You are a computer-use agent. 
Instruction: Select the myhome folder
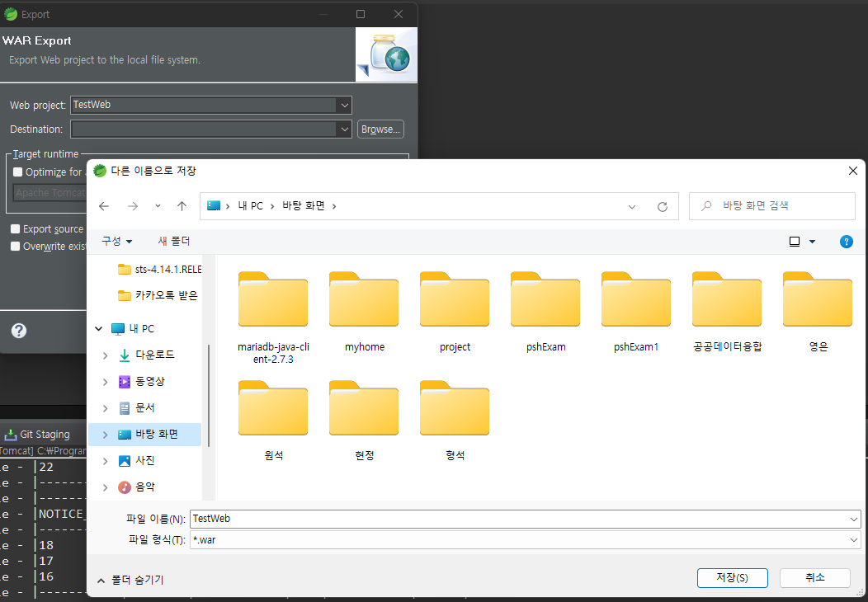pos(364,313)
